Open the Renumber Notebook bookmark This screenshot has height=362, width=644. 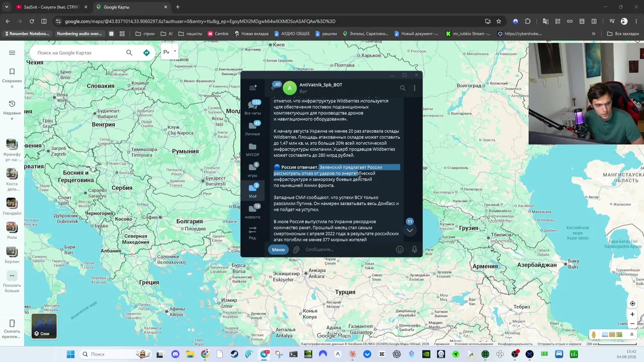[27, 34]
